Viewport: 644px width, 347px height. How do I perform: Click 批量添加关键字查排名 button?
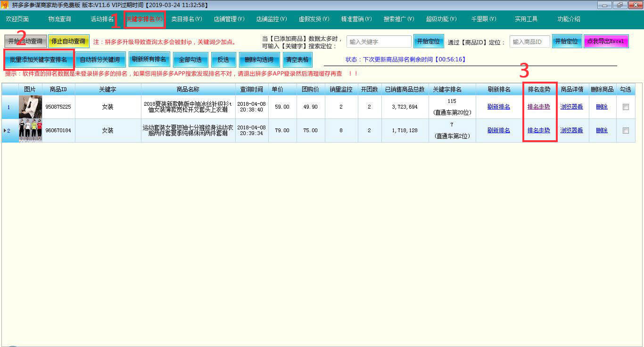point(39,59)
